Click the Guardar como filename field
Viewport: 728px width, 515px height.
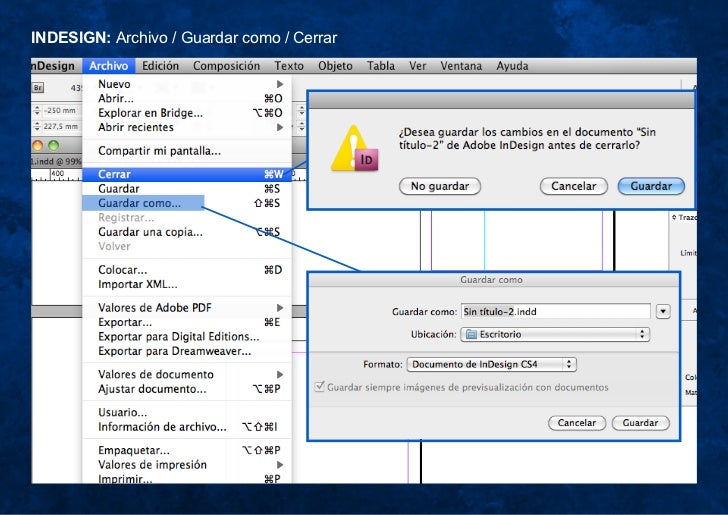(x=555, y=311)
